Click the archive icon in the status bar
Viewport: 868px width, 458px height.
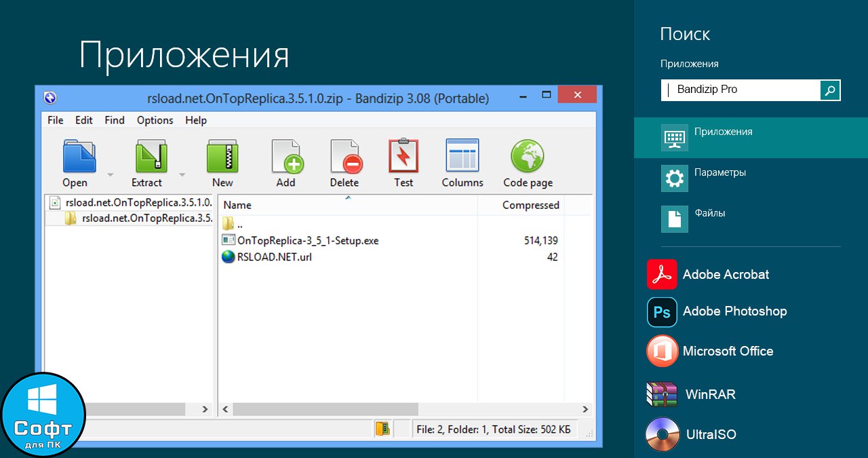[x=383, y=429]
